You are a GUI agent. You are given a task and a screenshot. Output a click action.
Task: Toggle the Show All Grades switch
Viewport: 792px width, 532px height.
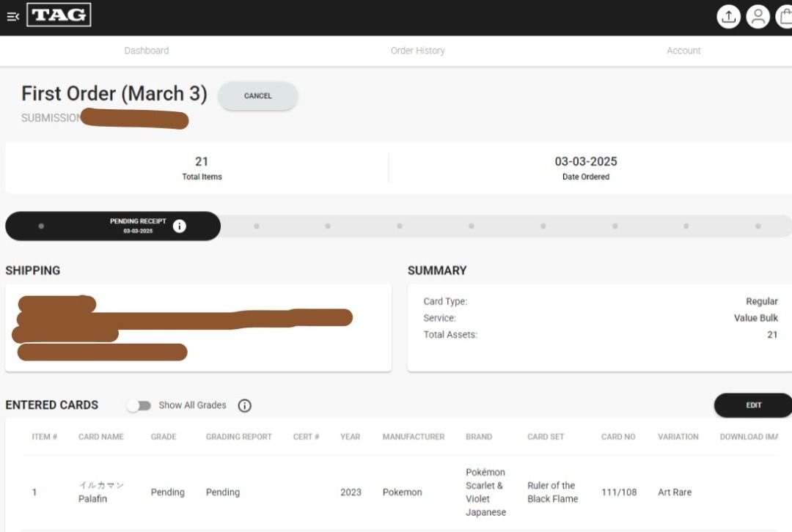pos(139,405)
